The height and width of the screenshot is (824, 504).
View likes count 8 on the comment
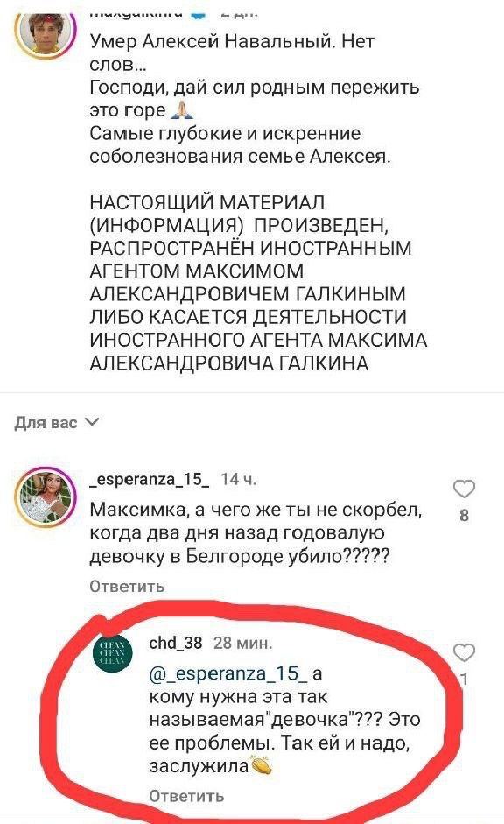point(464,515)
